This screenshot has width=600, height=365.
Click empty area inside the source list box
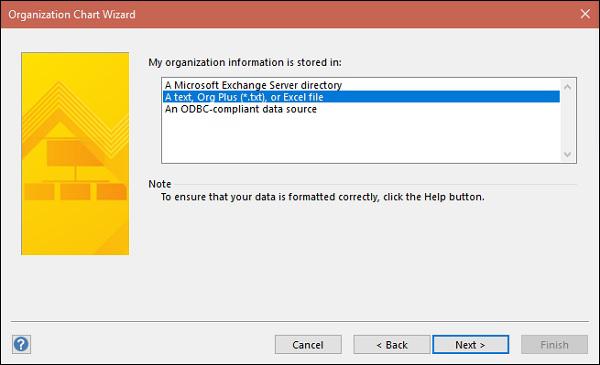(x=361, y=139)
